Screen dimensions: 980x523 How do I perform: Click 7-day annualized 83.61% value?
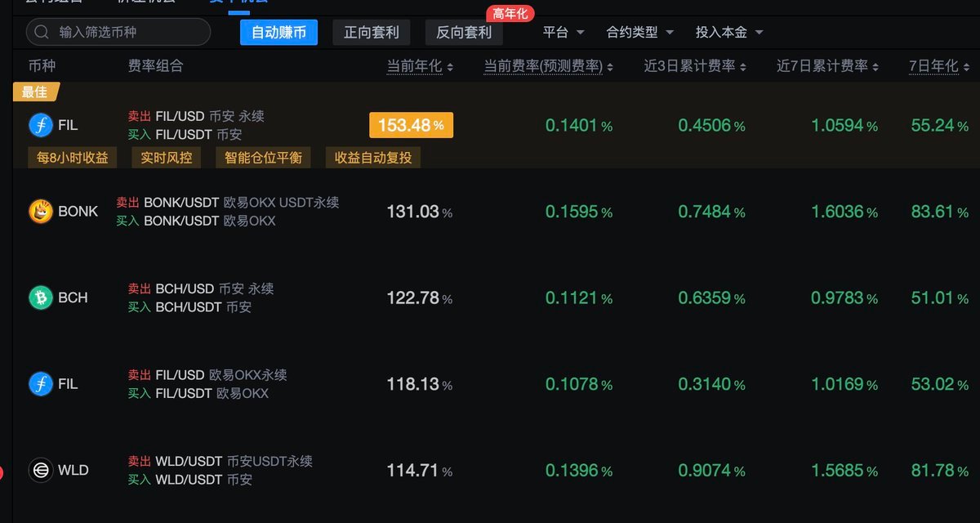tap(940, 212)
